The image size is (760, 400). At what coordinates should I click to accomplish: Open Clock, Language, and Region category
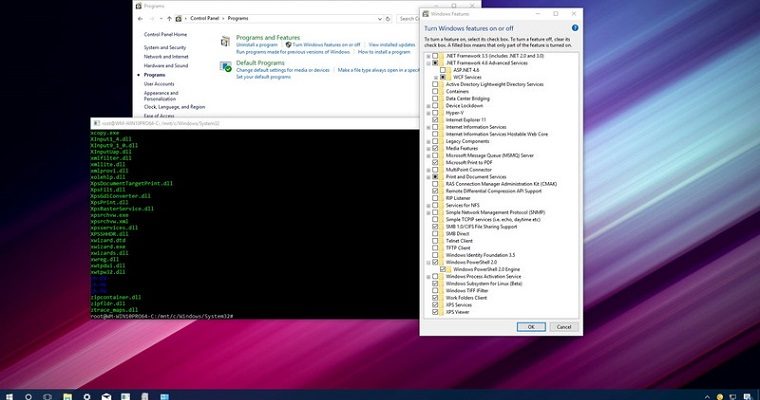pos(174,107)
